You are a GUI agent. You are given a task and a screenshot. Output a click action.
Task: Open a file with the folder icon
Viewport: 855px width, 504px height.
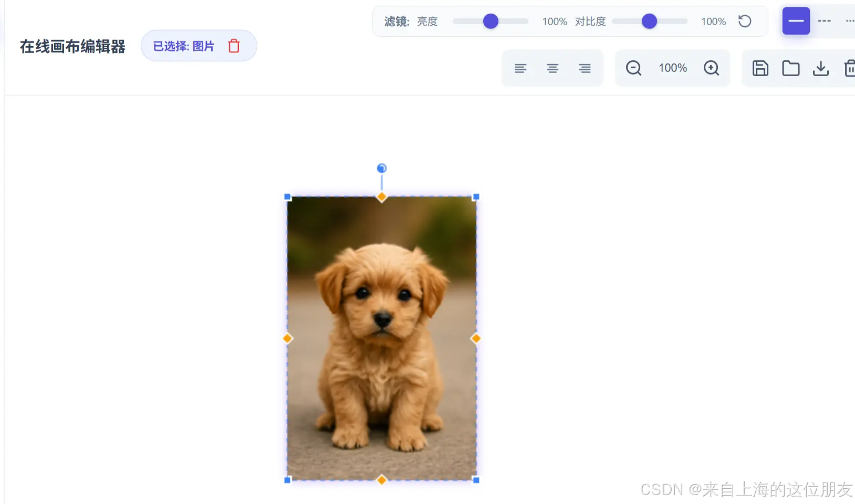(x=790, y=68)
